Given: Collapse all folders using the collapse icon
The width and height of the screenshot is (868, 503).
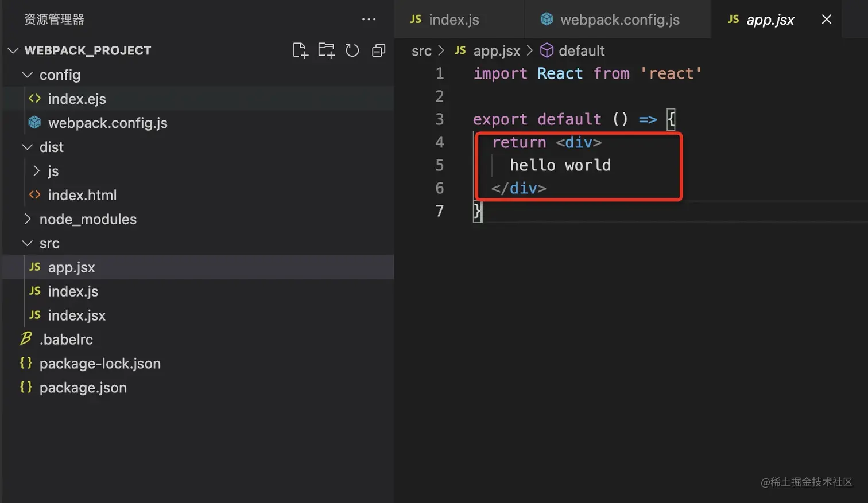Looking at the screenshot, I should pos(378,50).
